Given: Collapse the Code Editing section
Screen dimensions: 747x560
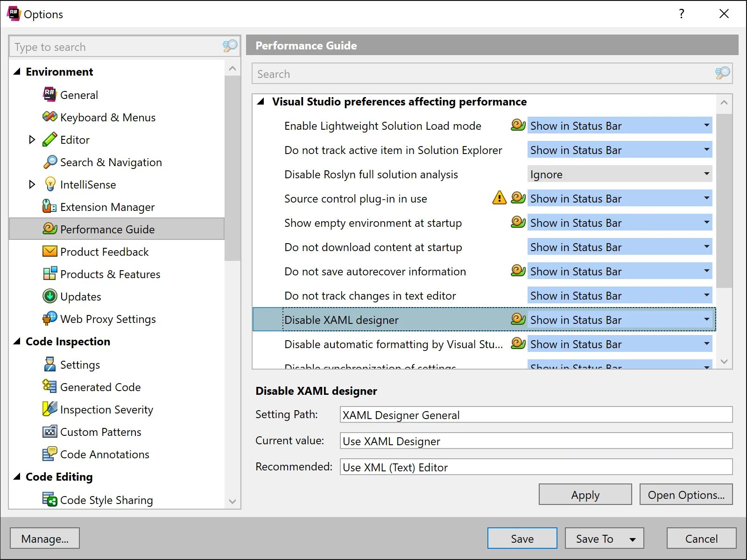Looking at the screenshot, I should point(17,476).
